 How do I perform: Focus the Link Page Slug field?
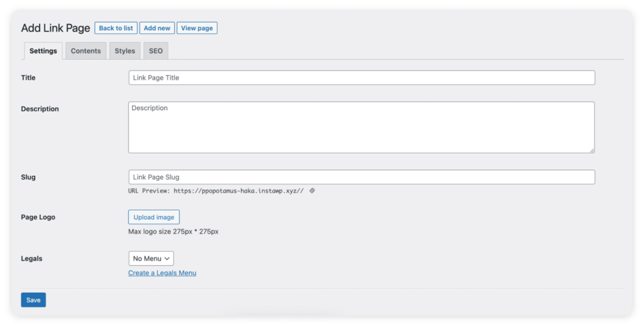click(x=362, y=177)
